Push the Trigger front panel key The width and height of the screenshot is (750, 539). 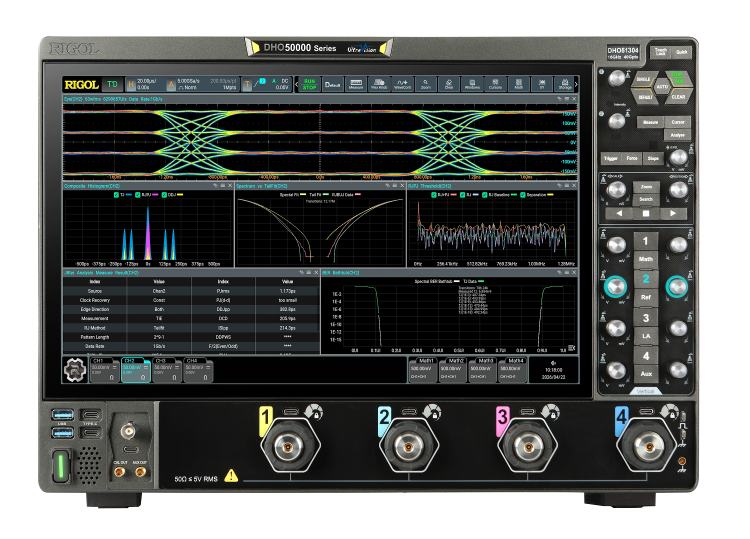tap(611, 158)
